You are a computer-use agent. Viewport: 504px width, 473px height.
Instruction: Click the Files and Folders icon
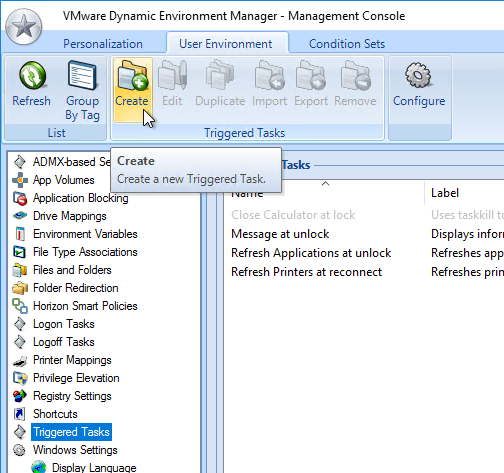(19, 270)
